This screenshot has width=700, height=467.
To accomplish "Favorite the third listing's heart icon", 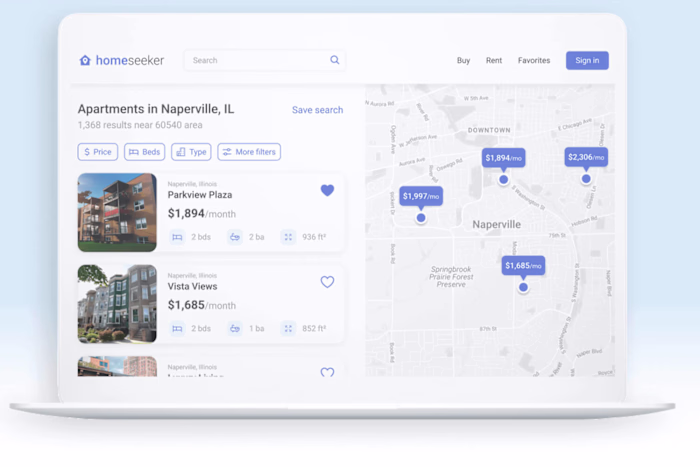I will [327, 372].
